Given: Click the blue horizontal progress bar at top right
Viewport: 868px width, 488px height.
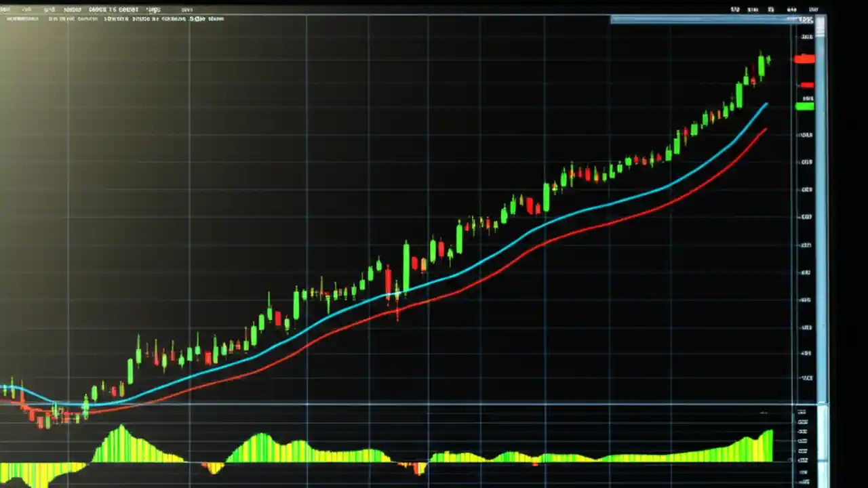Looking at the screenshot, I should point(702,20).
